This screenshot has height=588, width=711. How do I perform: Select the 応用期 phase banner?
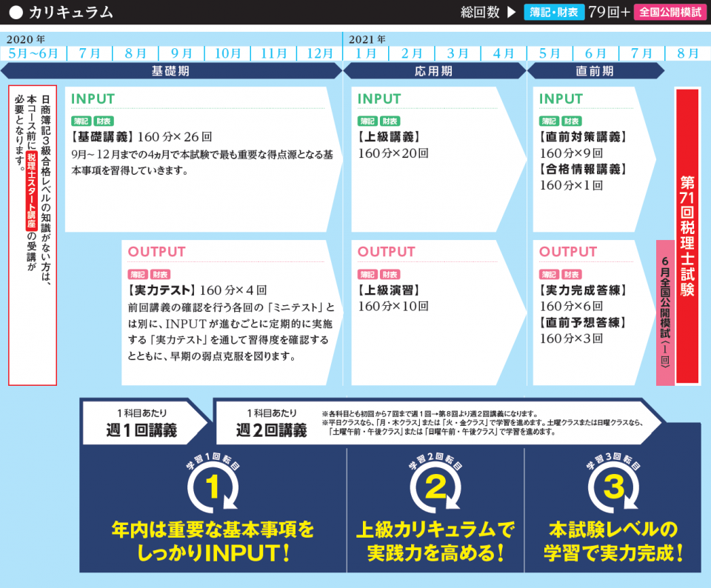[x=433, y=71]
